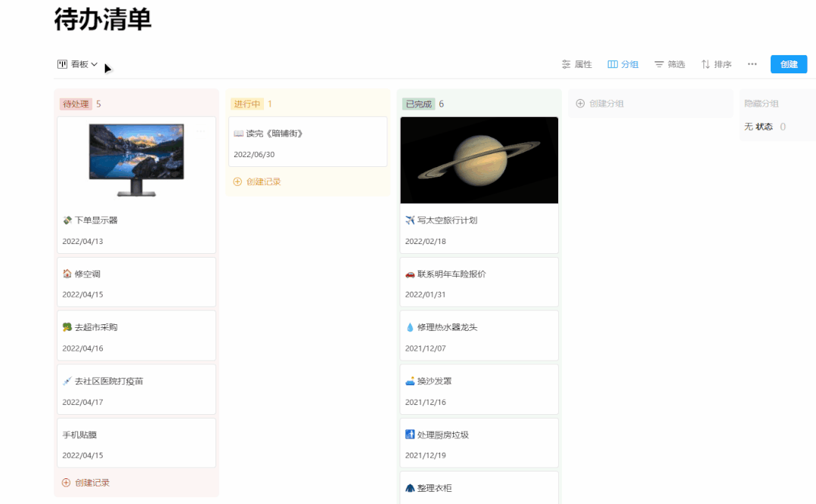Viewport: 816px width, 504px height.
Task: Click the 排序 sort arrows icon
Action: coord(705,64)
